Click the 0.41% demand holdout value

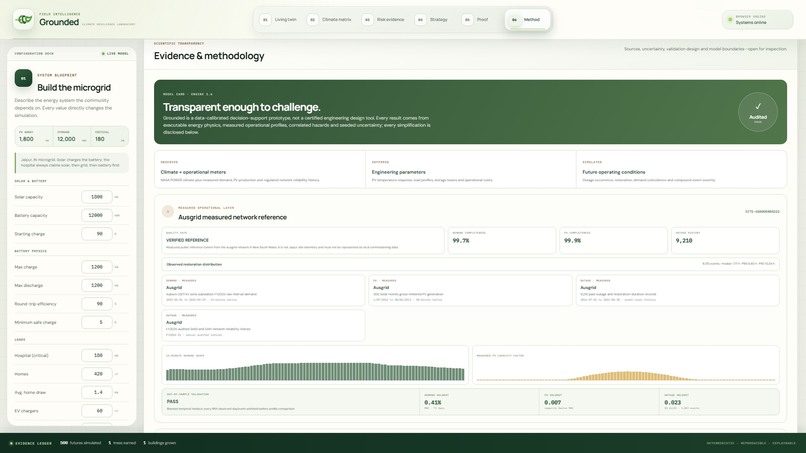pos(433,403)
